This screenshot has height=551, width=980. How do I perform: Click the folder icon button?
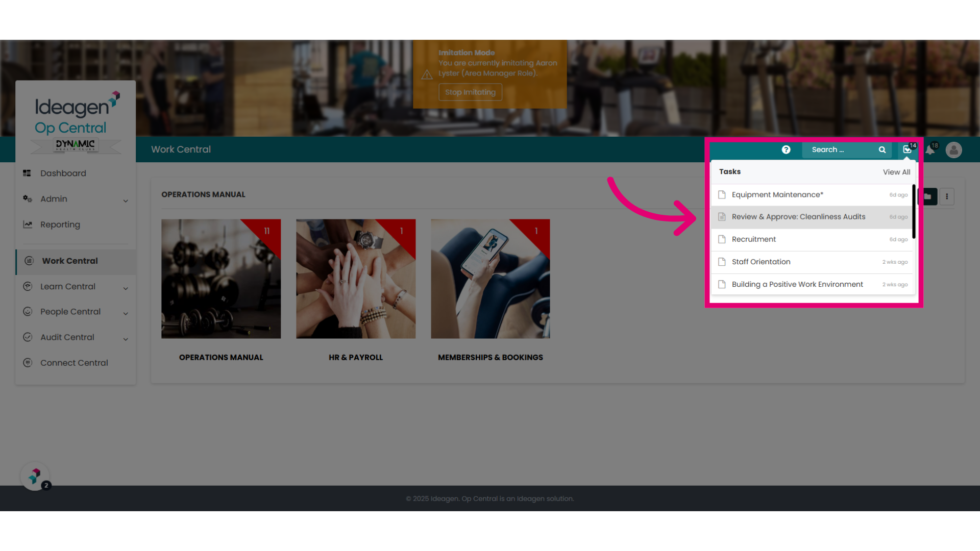click(x=928, y=196)
